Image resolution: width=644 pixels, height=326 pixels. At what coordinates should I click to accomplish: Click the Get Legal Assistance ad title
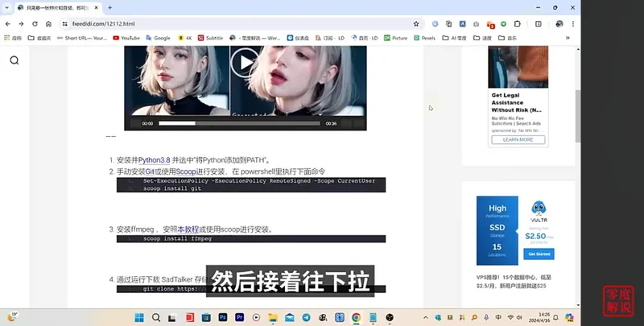coord(517,103)
